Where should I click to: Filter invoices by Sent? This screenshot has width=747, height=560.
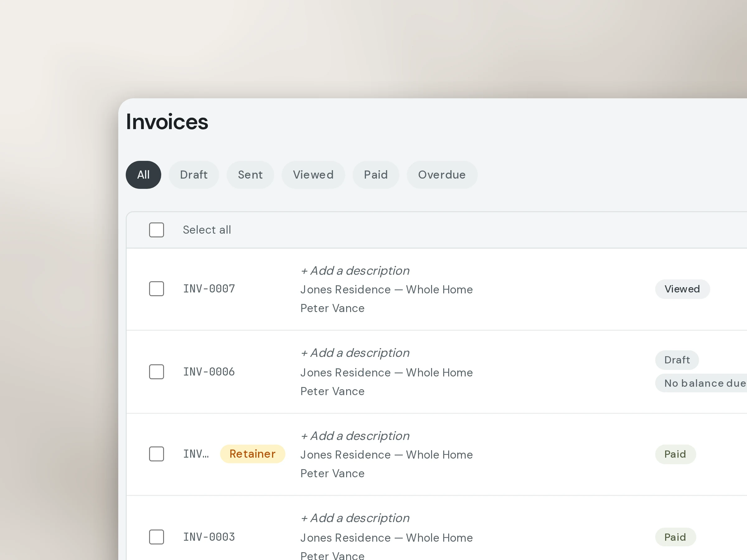(x=250, y=175)
